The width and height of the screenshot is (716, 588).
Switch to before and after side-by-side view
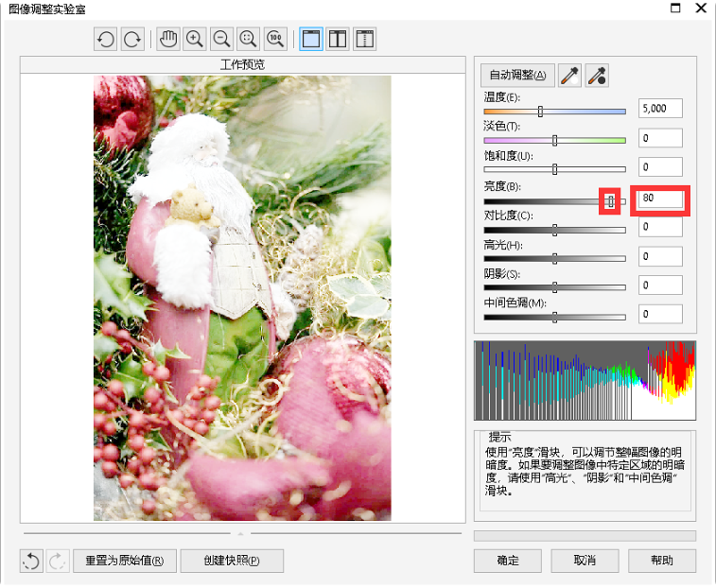[x=337, y=40]
